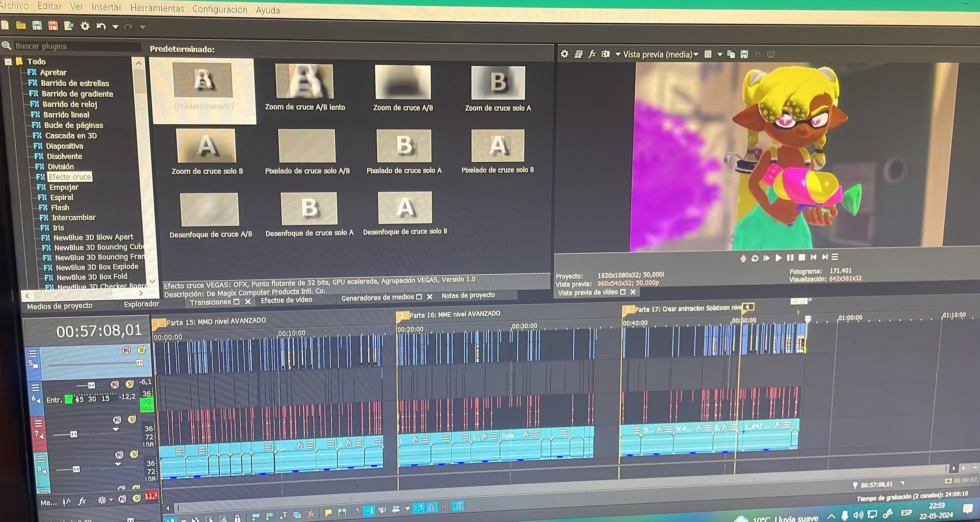Create a new project with the blank page icon
Screen dimensions: 980x522
coord(5,25)
